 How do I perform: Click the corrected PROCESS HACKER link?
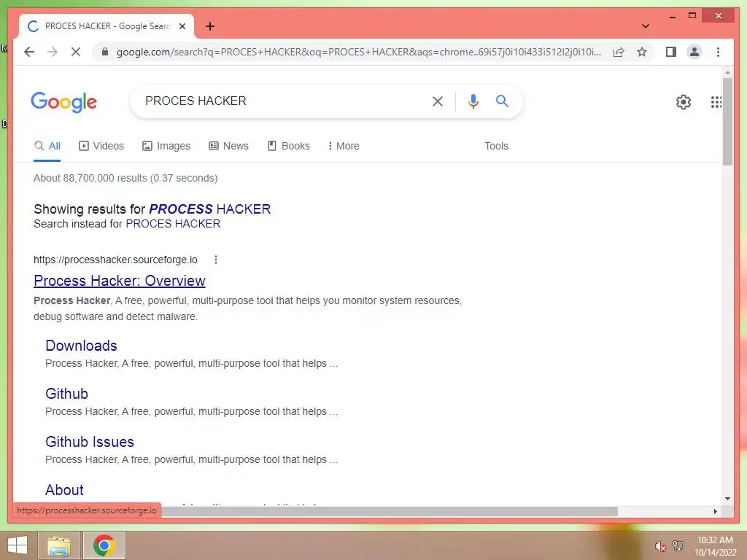pos(209,209)
